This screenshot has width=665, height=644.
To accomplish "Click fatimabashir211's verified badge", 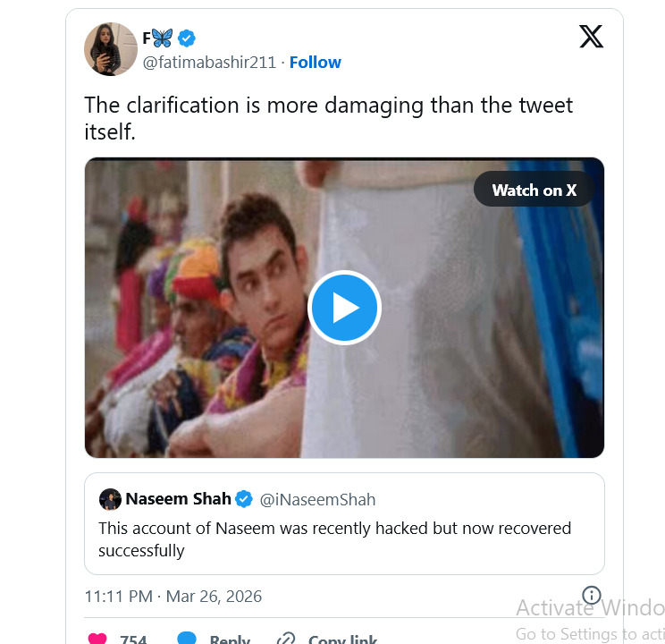I will tap(187, 38).
